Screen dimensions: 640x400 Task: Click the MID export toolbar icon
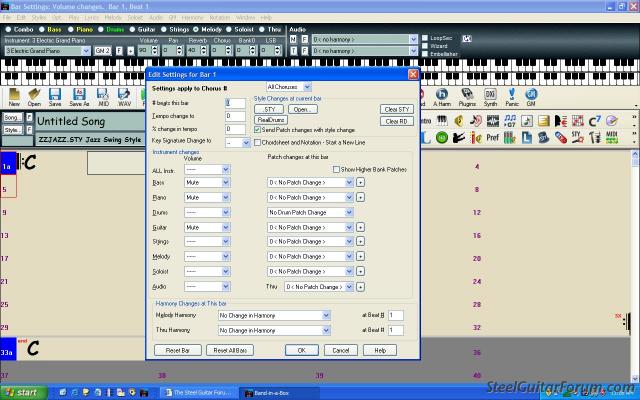tap(103, 97)
